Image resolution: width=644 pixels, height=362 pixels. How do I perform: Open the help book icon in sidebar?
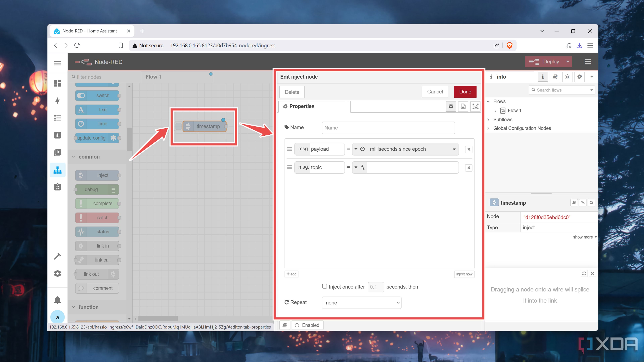tap(555, 77)
